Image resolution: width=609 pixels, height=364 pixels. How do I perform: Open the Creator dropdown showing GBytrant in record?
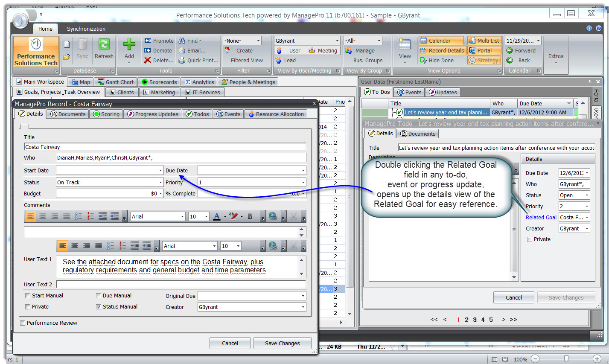click(x=303, y=307)
